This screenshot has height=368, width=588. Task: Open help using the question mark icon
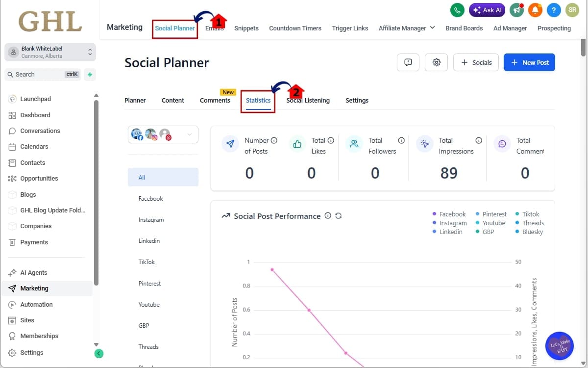554,10
